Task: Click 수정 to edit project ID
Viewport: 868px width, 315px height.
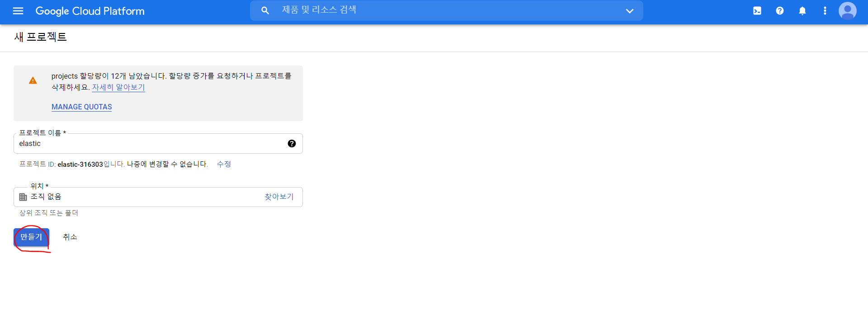Action: point(224,164)
